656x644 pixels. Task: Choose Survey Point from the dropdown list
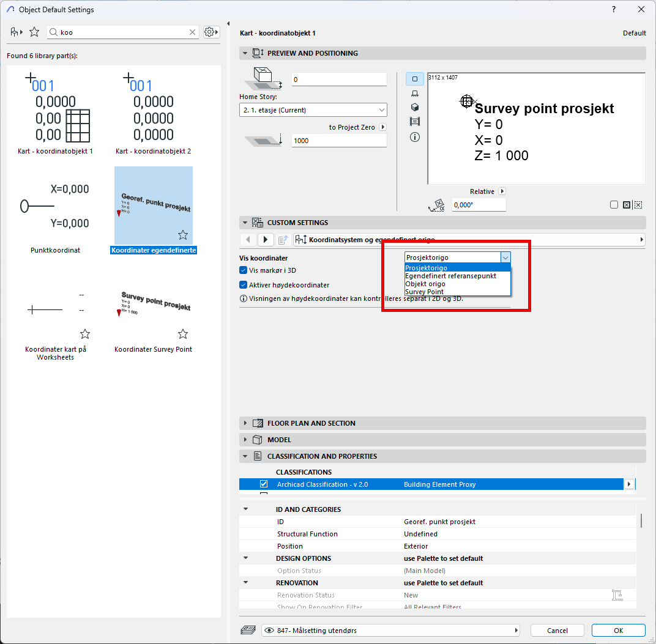click(x=424, y=292)
